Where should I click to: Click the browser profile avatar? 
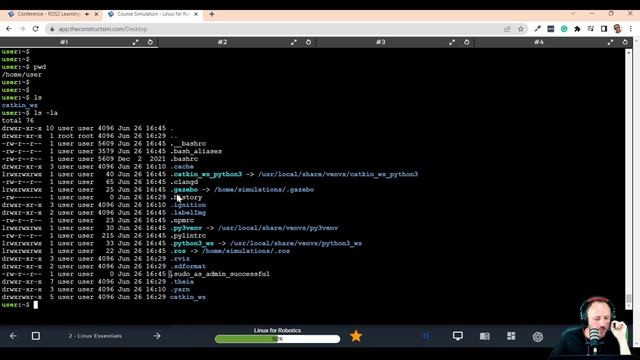click(x=617, y=29)
